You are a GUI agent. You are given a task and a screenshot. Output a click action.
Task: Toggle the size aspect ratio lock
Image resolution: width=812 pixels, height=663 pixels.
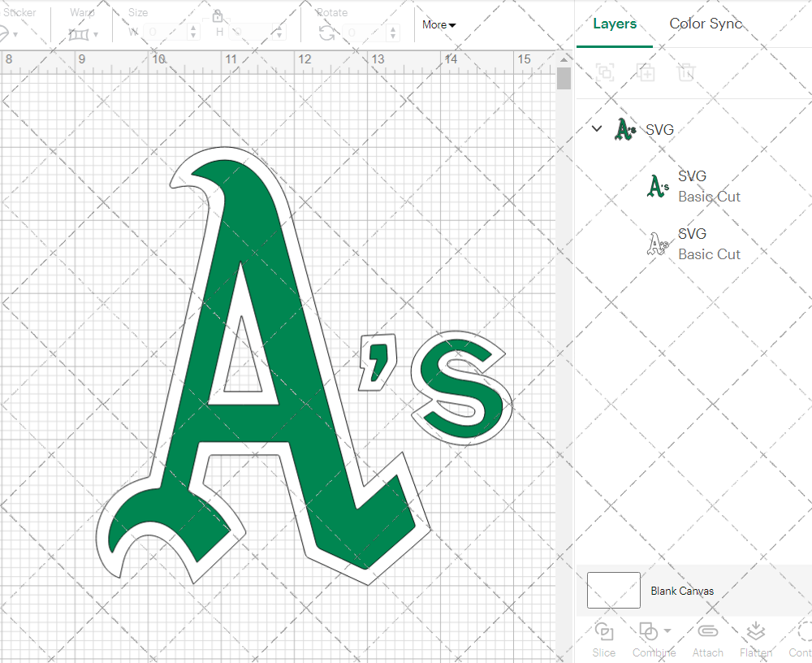pyautogui.click(x=218, y=16)
